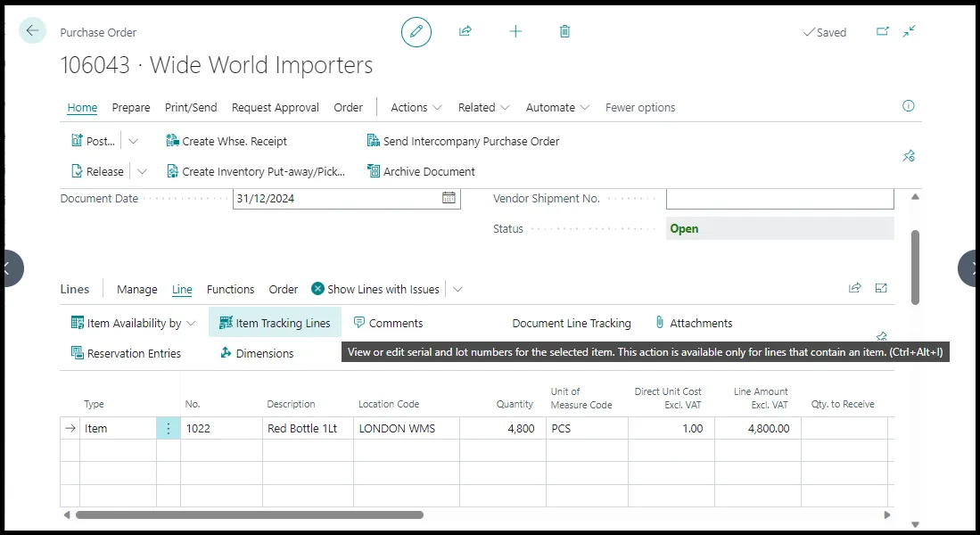Open calendar picker for Document Date
Image resolution: width=980 pixels, height=535 pixels.
point(449,198)
